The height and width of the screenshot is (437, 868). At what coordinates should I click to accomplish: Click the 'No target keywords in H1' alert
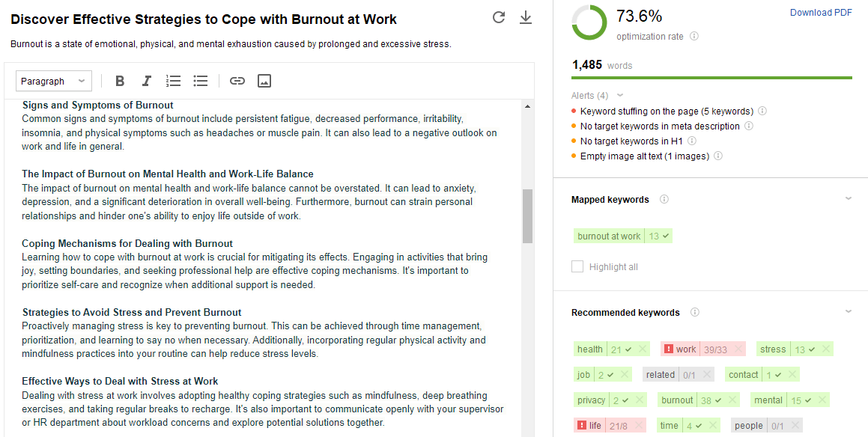[631, 141]
